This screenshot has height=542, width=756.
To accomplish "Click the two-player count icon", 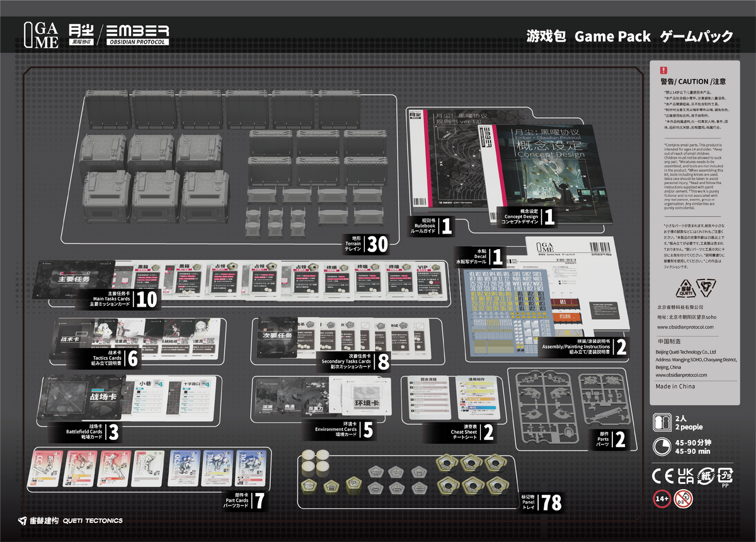I will [662, 421].
